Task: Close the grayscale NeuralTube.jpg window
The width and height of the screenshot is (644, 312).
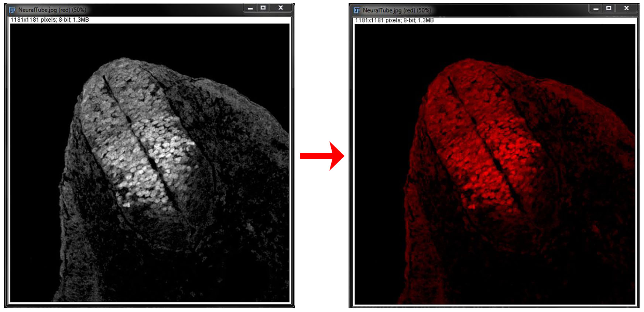Action: click(281, 8)
